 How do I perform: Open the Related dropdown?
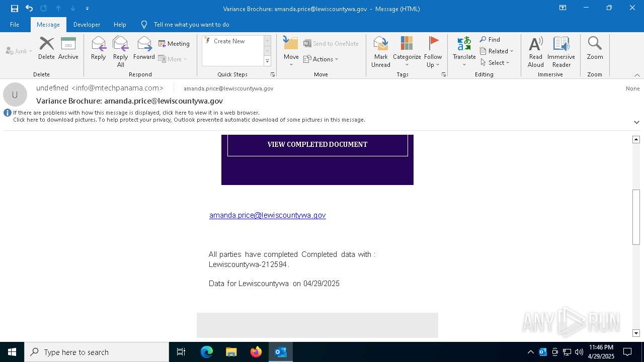click(x=497, y=51)
